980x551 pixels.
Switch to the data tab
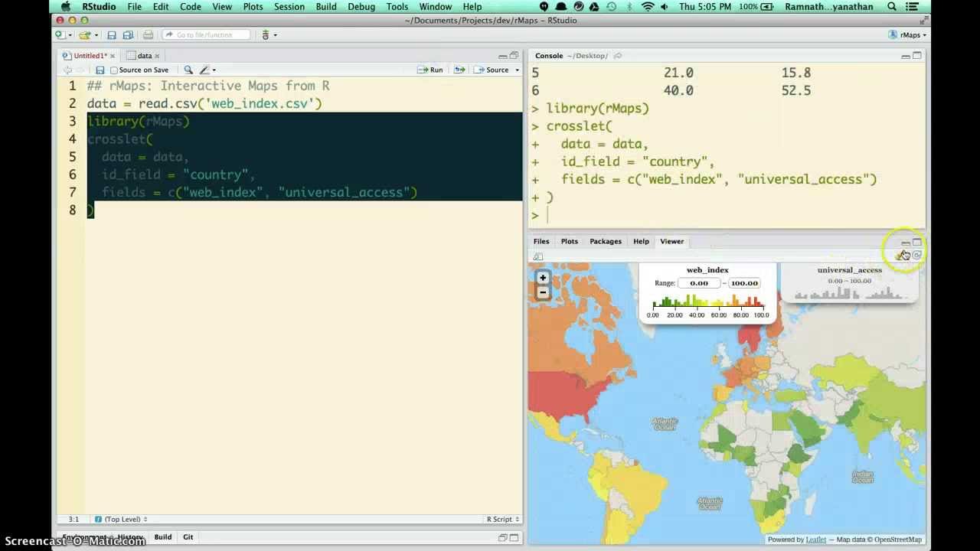(144, 56)
